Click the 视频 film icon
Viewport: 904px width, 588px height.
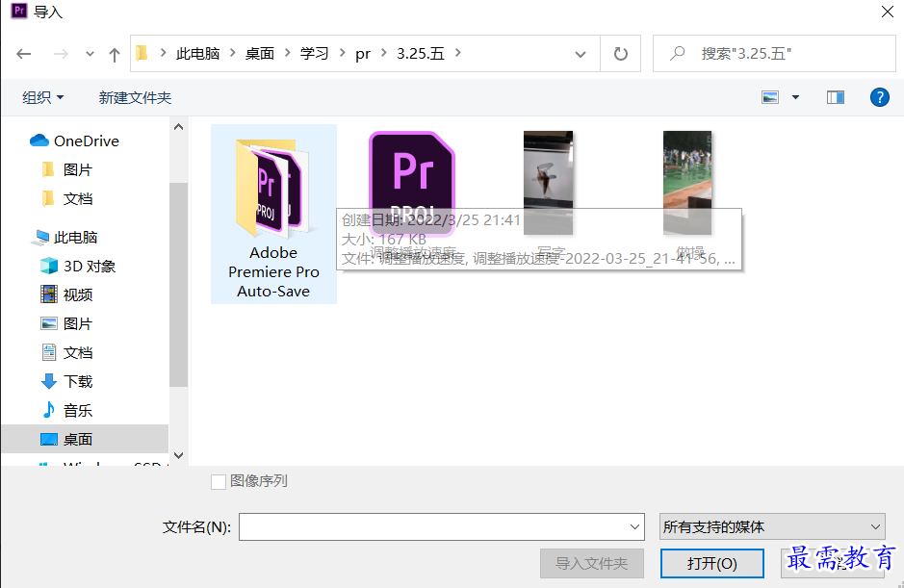pyautogui.click(x=49, y=294)
